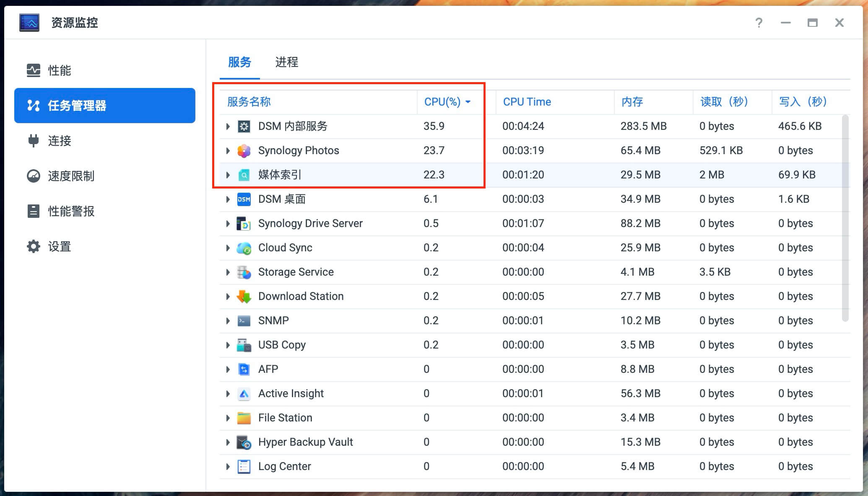
Task: Click the USB Copy icon
Action: point(244,345)
